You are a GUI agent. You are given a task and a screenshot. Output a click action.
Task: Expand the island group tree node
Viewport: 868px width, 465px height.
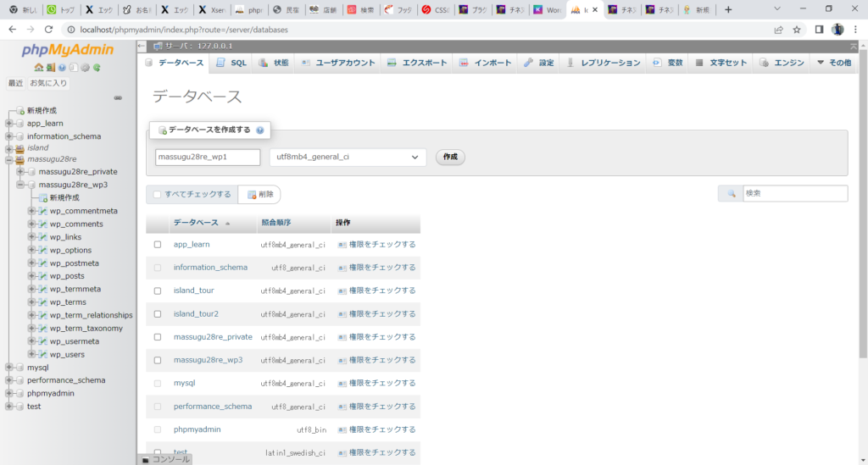click(8, 148)
